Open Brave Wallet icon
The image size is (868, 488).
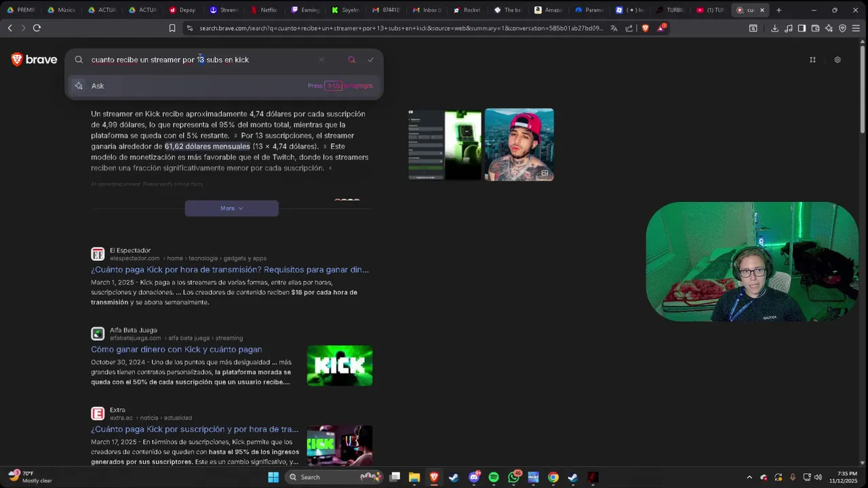click(815, 28)
